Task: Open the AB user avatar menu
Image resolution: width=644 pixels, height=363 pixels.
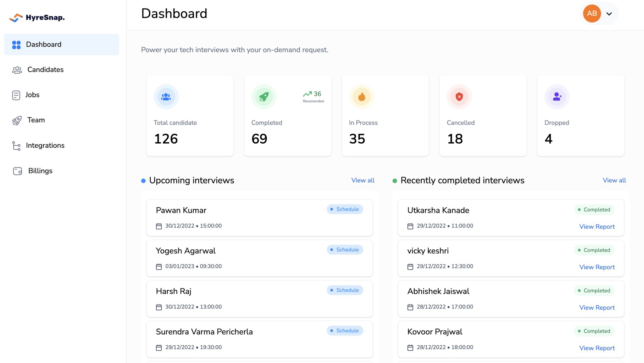Action: point(592,14)
